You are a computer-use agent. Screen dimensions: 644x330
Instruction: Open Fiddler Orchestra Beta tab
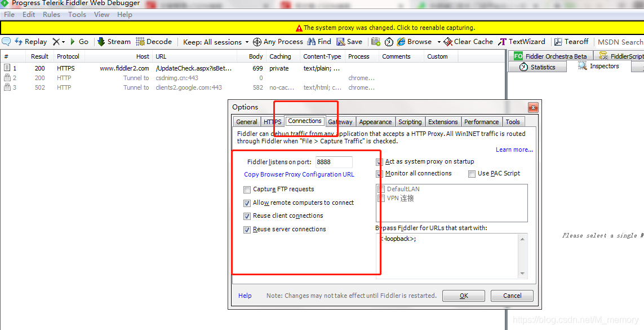550,56
